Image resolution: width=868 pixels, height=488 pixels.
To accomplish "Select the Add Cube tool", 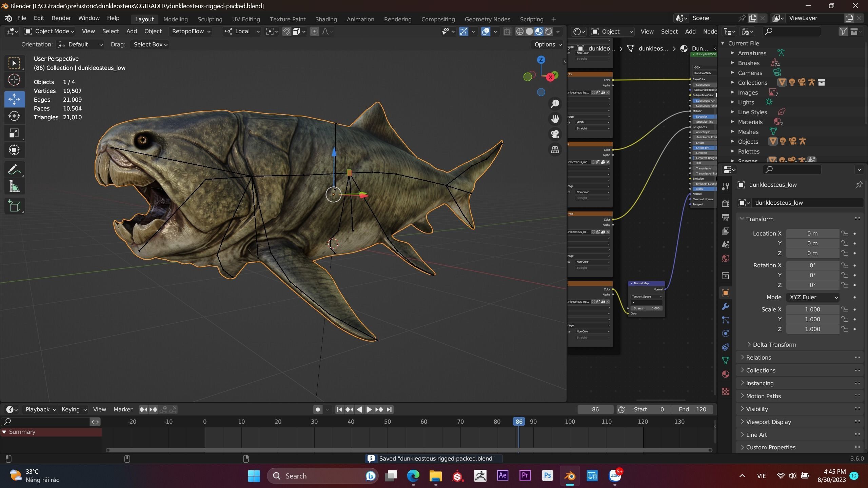I will click(14, 206).
